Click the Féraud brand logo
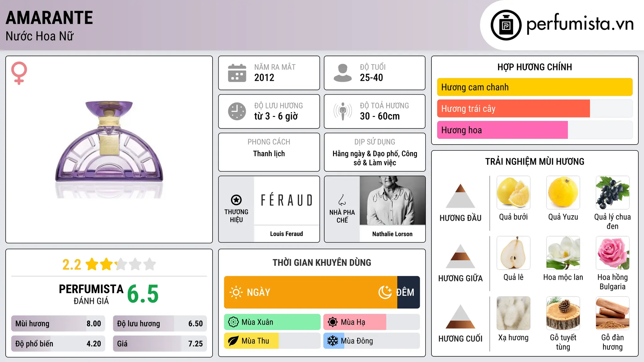Viewport: 644px width, 362px height. pos(287,200)
